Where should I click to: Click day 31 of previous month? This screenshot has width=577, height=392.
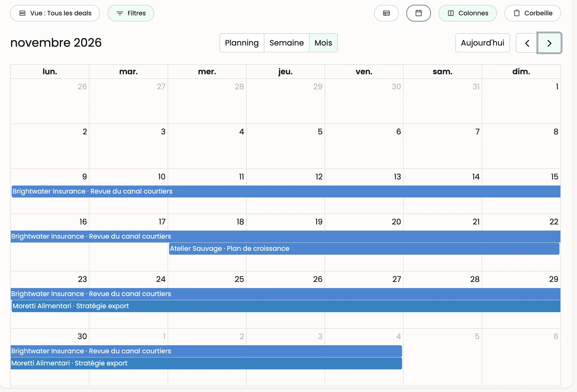click(x=476, y=86)
